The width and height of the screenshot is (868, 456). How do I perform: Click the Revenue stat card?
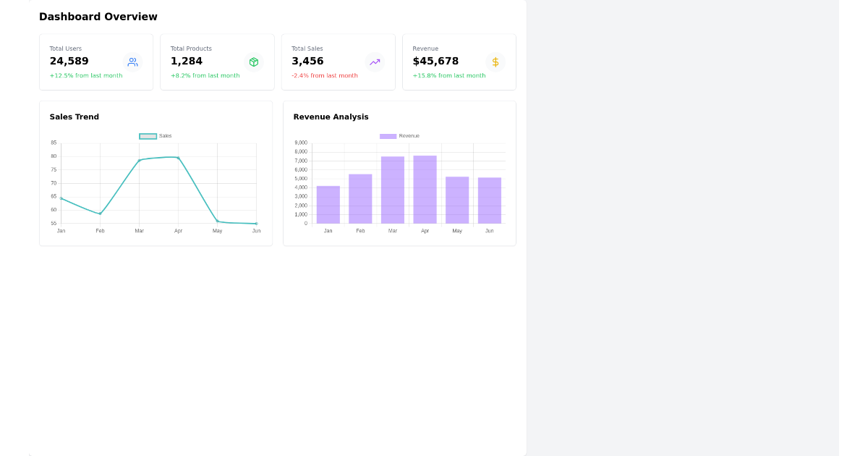(x=459, y=62)
